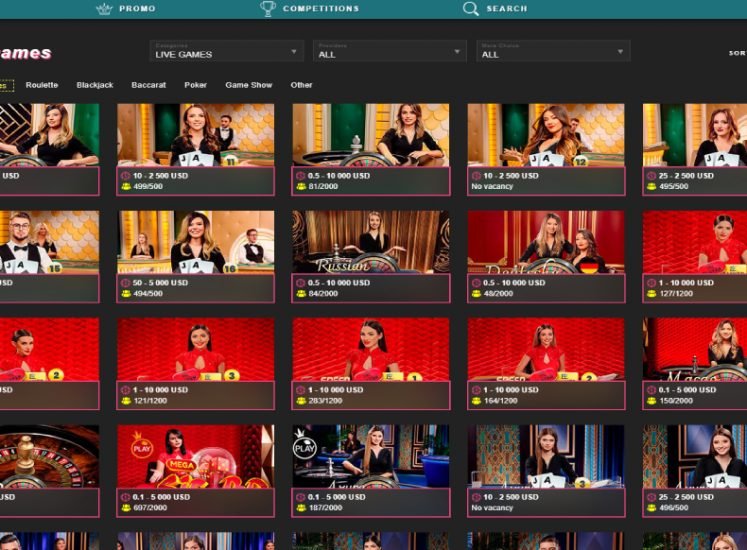Click the players icon beside 84/2000
Viewport: 747px width, 550px height.
(301, 293)
